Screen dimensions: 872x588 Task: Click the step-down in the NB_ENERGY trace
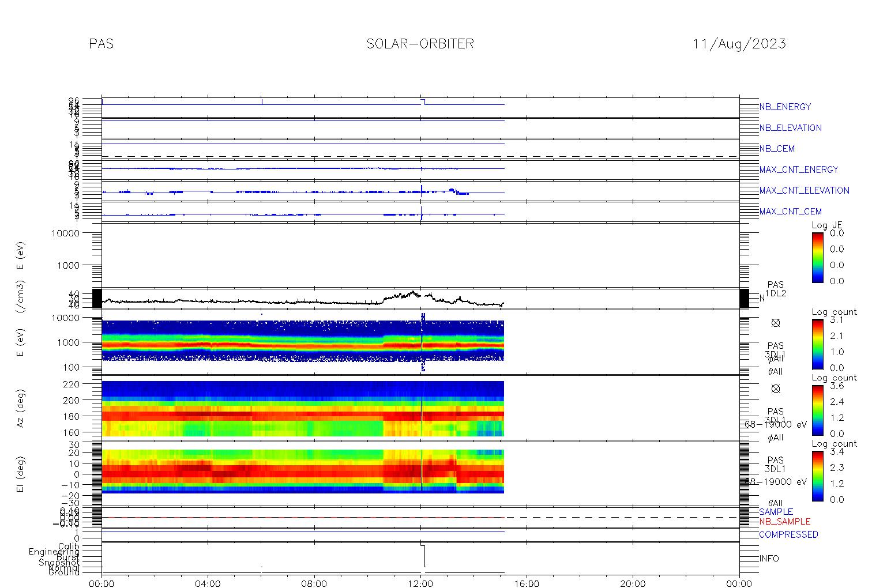(424, 102)
